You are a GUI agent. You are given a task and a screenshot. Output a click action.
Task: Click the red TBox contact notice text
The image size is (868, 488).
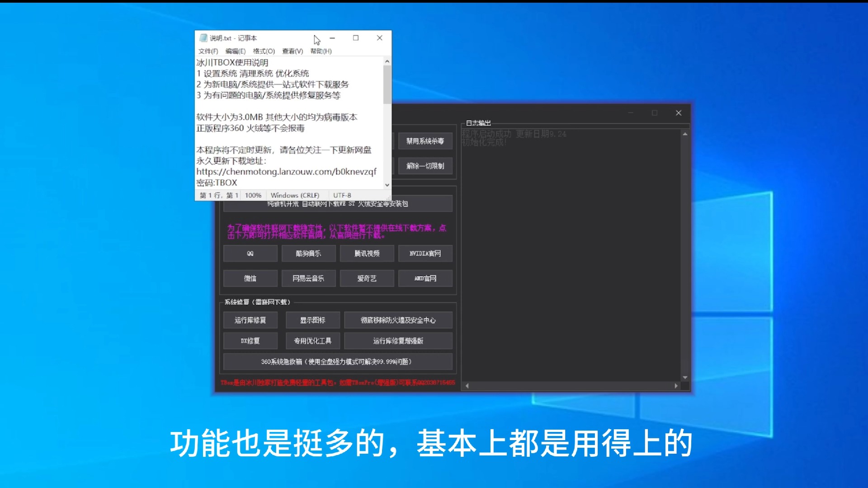(338, 383)
